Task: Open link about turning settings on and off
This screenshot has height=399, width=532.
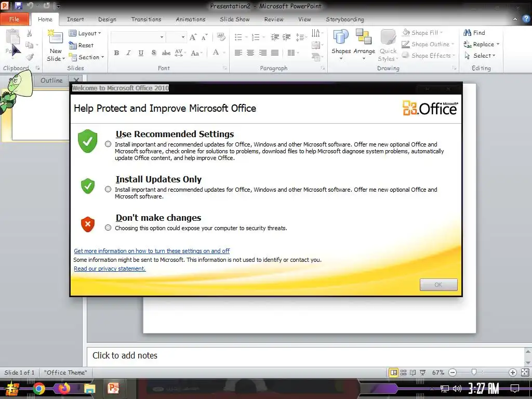Action: click(x=152, y=251)
